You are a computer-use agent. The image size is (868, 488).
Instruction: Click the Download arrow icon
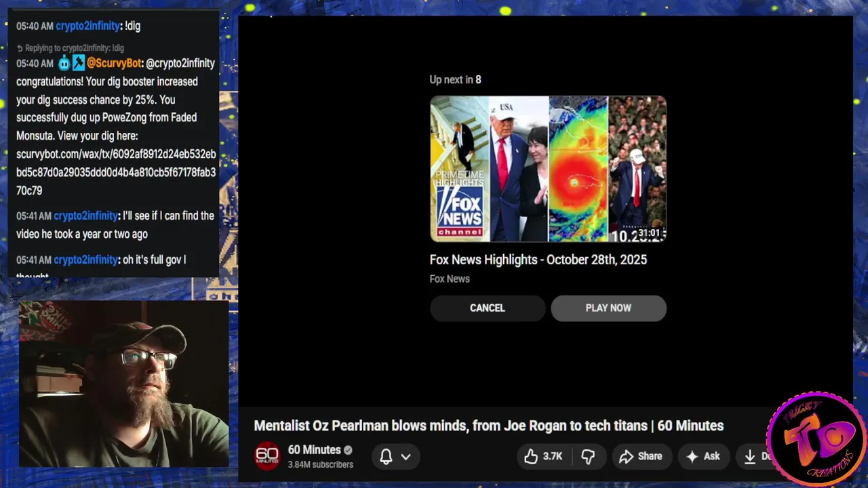(x=750, y=457)
